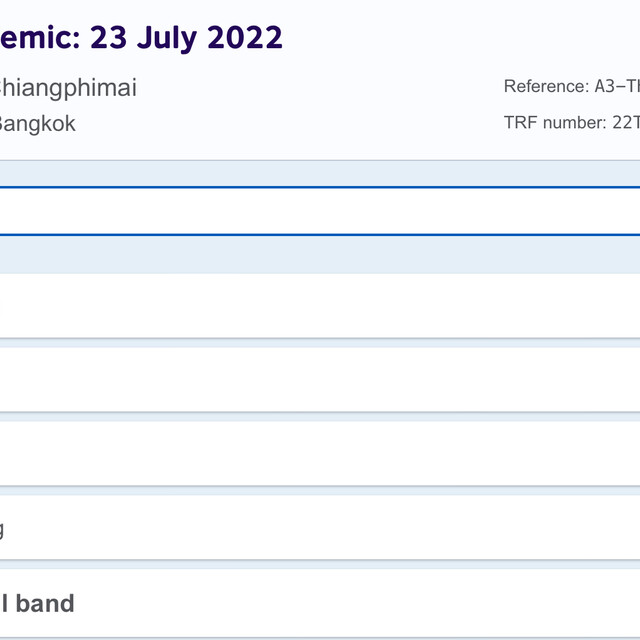Click the "Bangkok" test location text
The image size is (640, 640).
point(38,124)
